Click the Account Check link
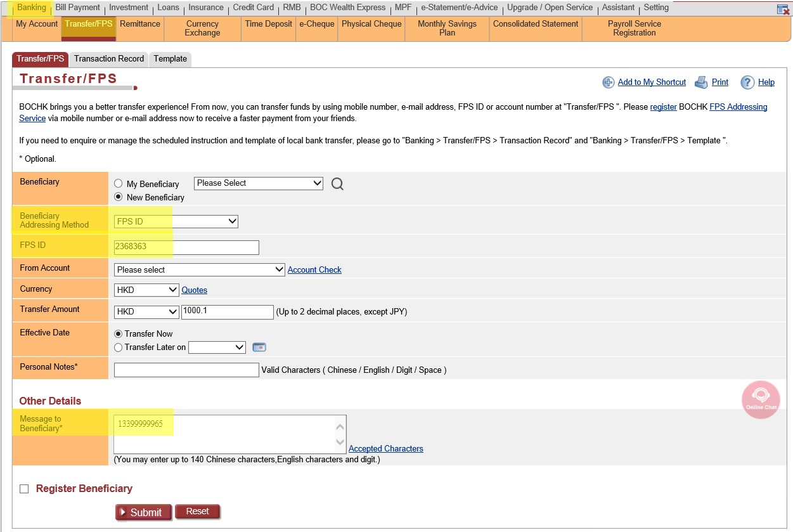Viewport: 793px width, 532px height. click(314, 270)
